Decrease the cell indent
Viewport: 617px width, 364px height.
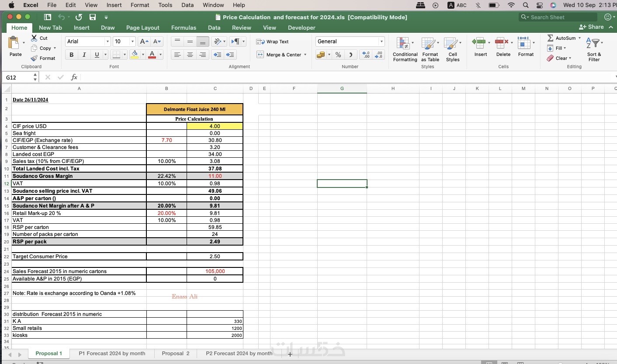(x=217, y=55)
